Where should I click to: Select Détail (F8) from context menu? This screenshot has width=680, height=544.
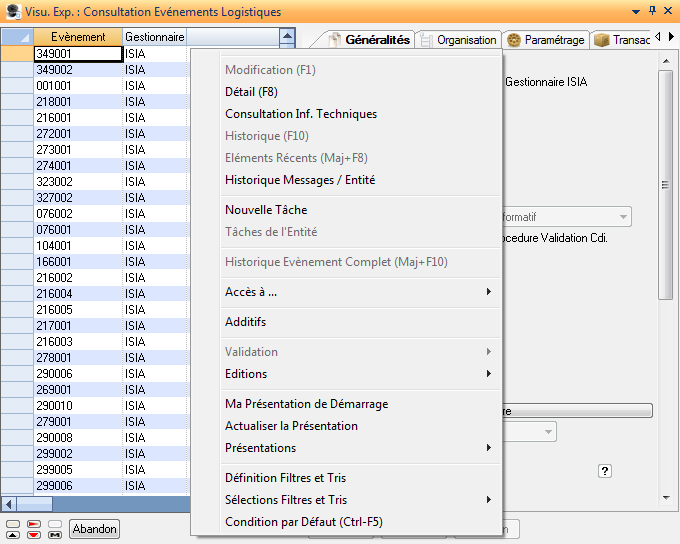(x=251, y=92)
